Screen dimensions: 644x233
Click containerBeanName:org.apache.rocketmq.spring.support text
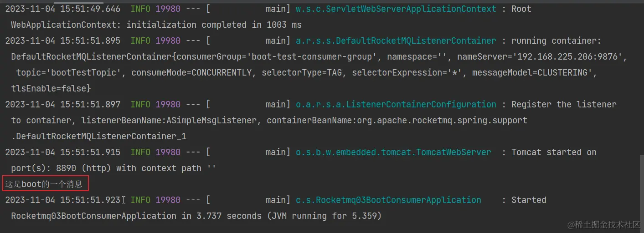397,120
